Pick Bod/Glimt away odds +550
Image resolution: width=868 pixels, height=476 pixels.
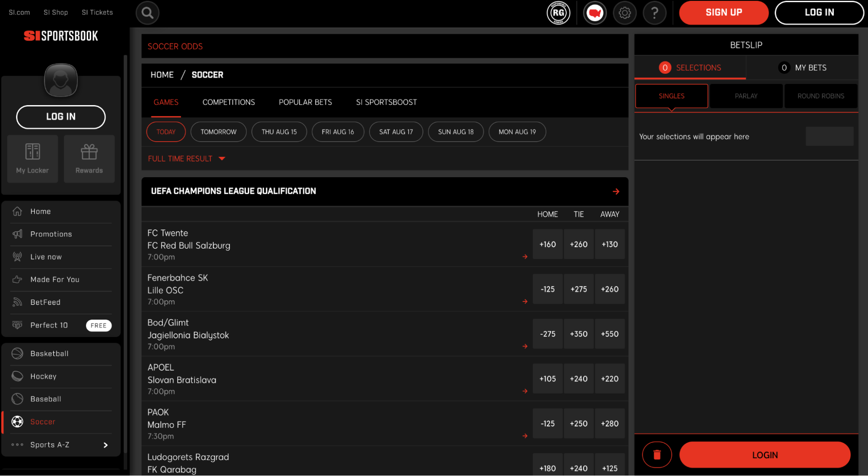[x=610, y=334]
